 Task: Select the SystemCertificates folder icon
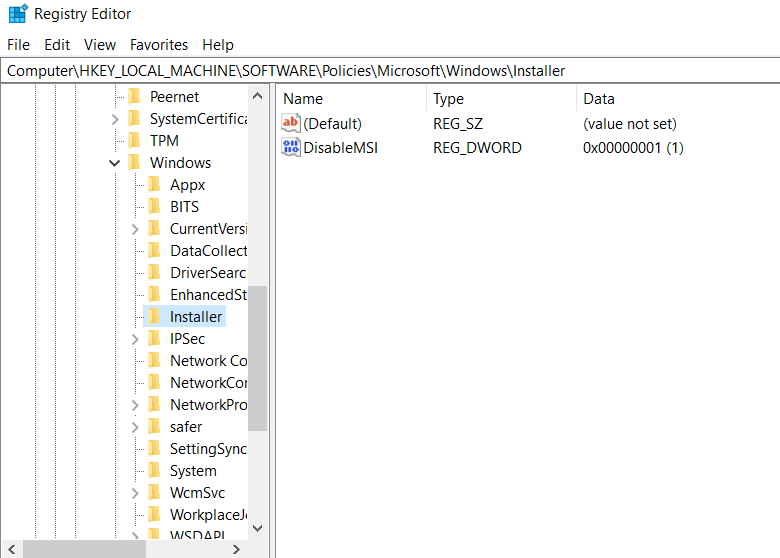[x=134, y=118]
